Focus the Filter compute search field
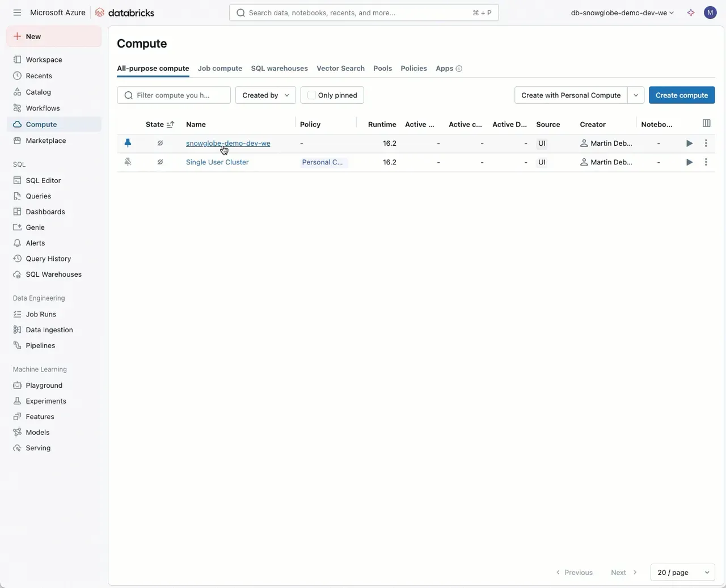726x588 pixels. click(x=174, y=95)
